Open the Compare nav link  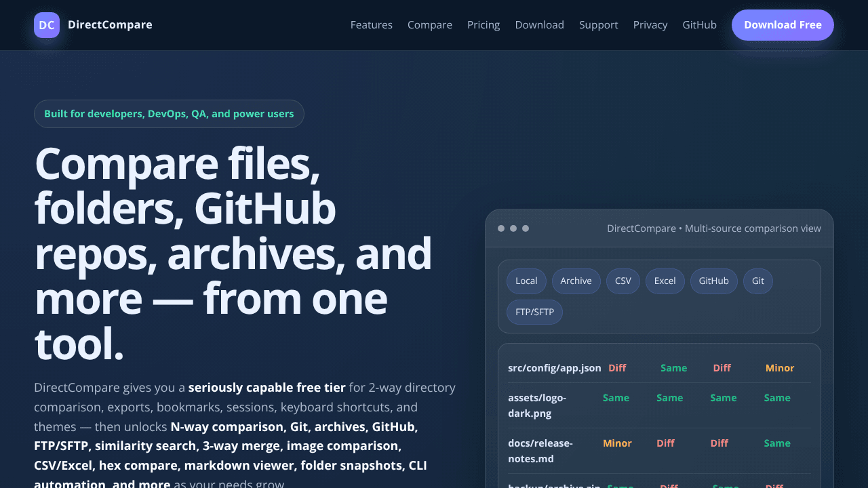(x=430, y=25)
